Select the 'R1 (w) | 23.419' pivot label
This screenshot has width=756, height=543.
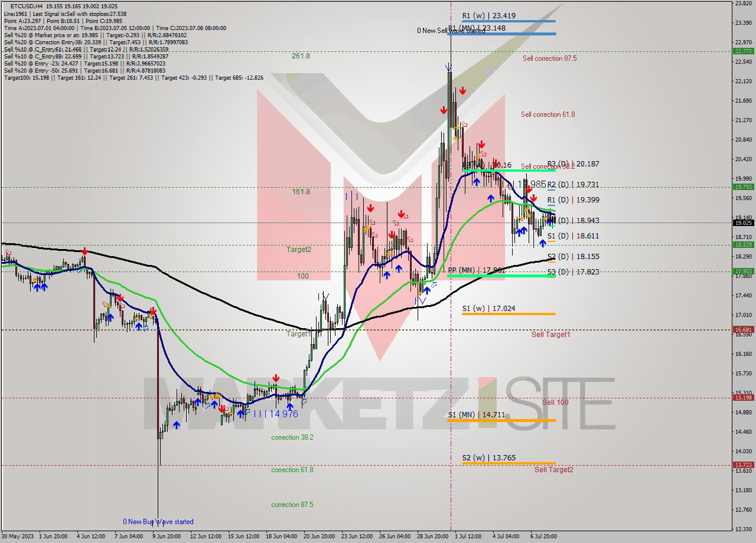click(489, 17)
